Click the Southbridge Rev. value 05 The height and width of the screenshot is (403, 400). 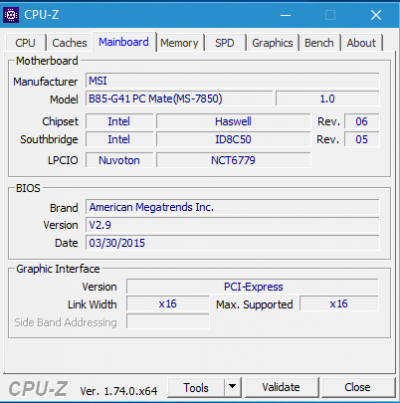(362, 139)
